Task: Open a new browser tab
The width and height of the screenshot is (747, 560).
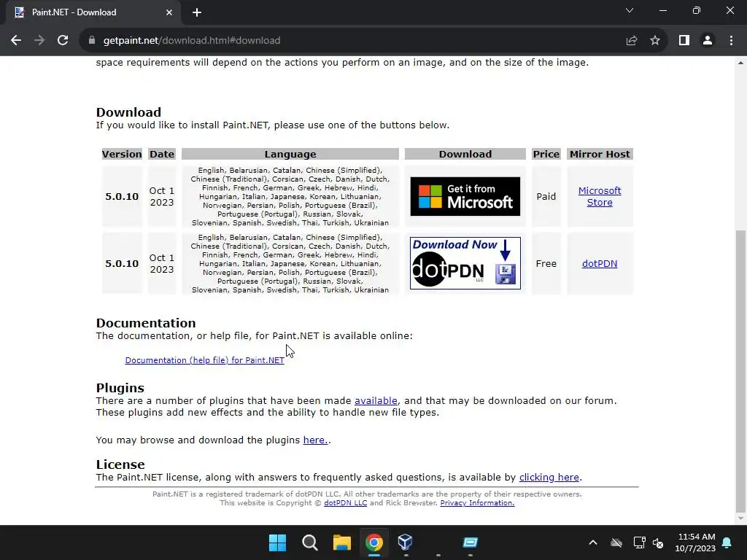Action: [x=197, y=12]
